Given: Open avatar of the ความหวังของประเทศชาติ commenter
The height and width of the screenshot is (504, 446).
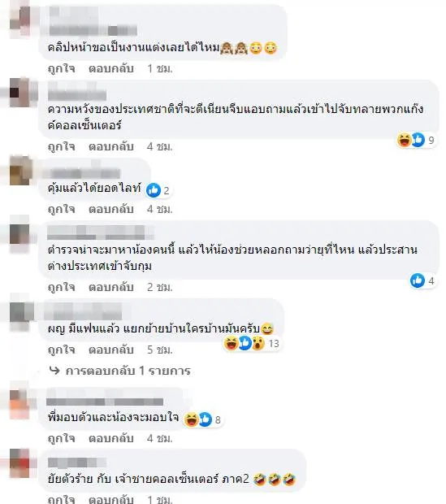Looking at the screenshot, I should [20, 92].
